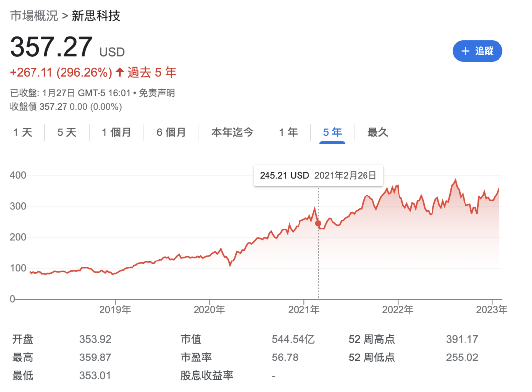Click the 最高 label

click(x=23, y=358)
